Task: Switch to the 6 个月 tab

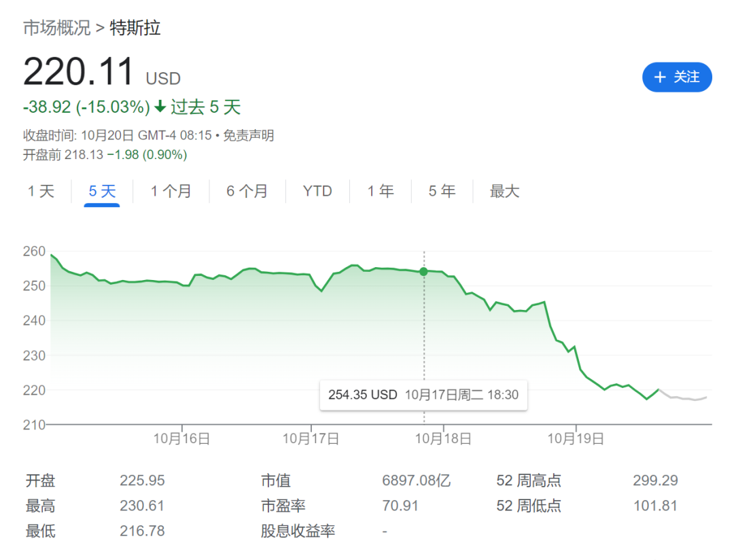Action: (247, 191)
